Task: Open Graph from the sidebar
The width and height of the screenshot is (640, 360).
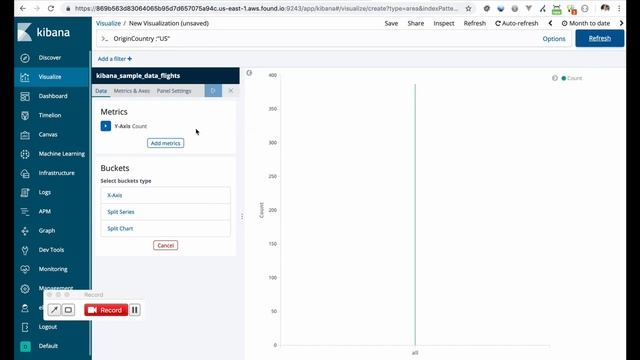Action: [47, 230]
